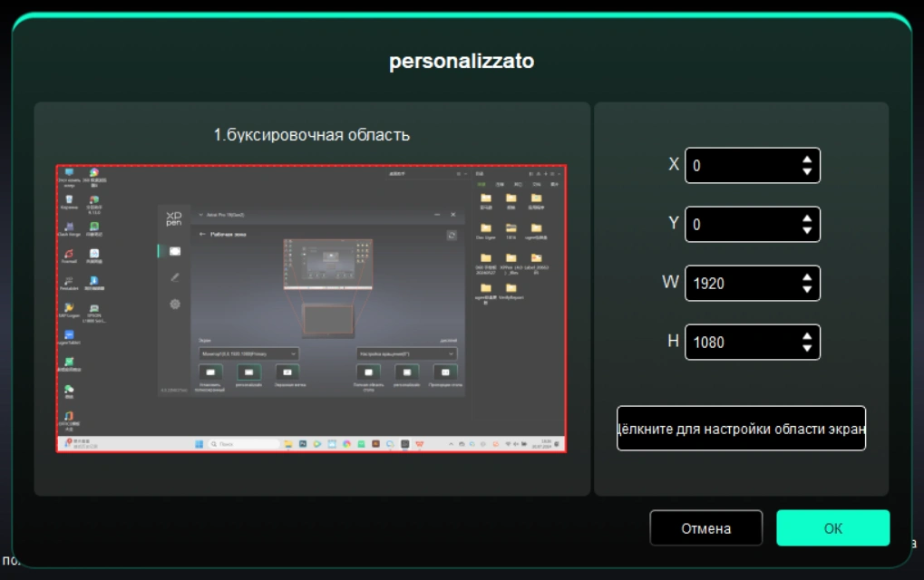Screen dimensions: 924x580
Task: Click bottom-left corner of red selection border
Action: point(57,451)
